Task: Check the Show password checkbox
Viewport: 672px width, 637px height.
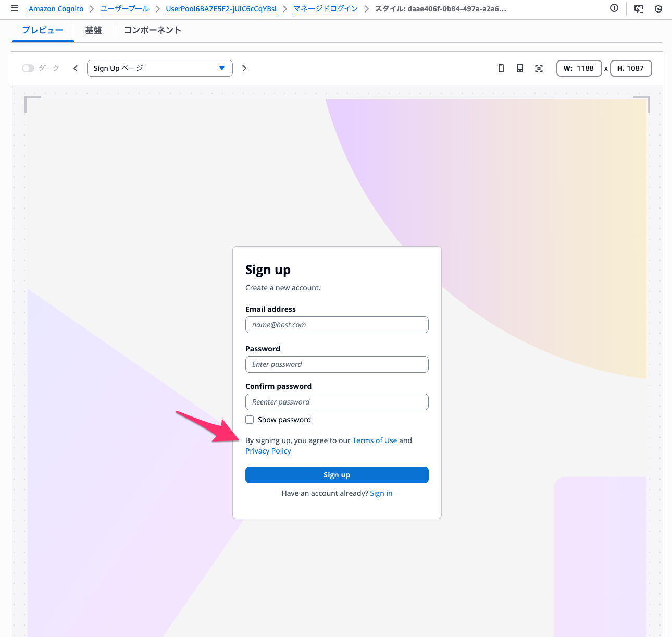Action: (250, 420)
